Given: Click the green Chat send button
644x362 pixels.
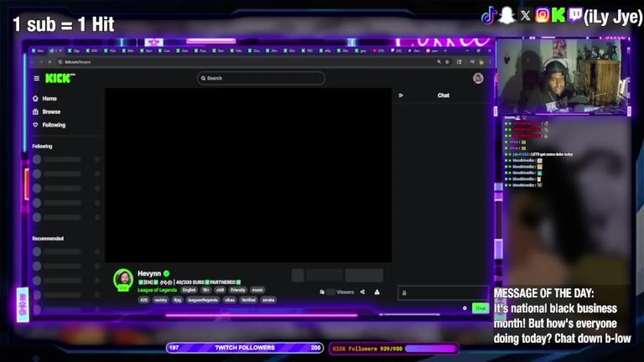Looking at the screenshot, I should click(480, 308).
